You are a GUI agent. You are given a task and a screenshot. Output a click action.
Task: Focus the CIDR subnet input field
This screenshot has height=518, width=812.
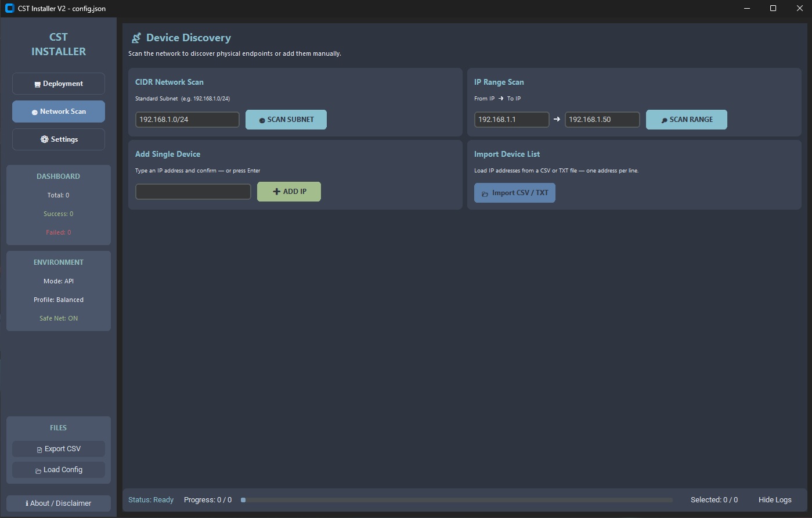(187, 120)
